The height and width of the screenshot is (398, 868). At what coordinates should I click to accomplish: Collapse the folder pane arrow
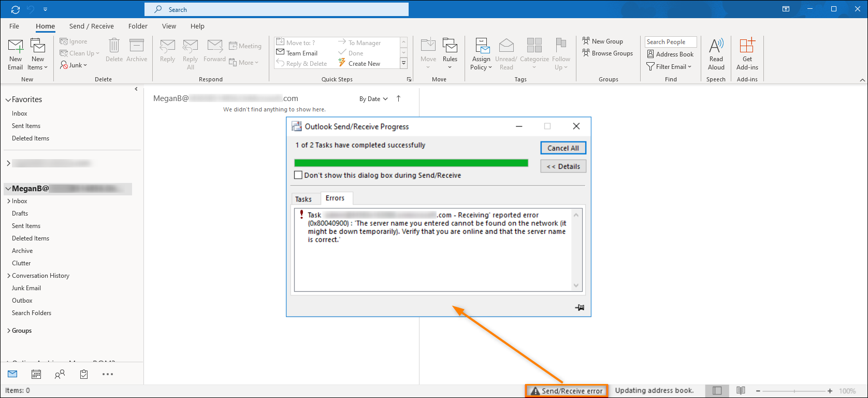(136, 89)
